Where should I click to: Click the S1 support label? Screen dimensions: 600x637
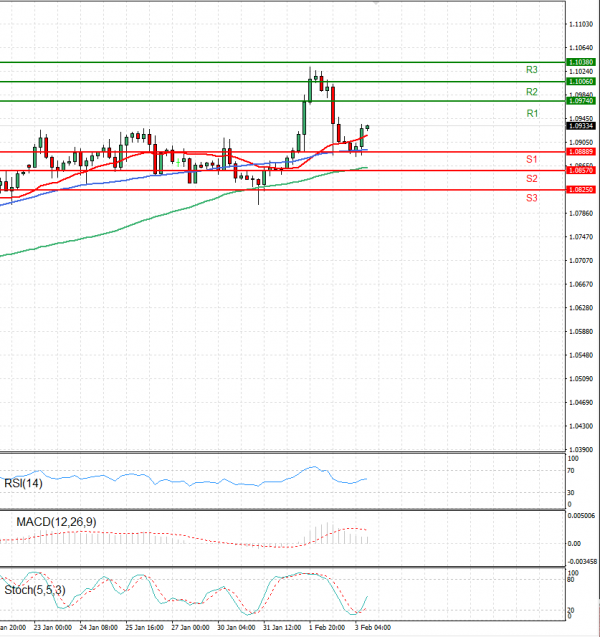pyautogui.click(x=531, y=159)
